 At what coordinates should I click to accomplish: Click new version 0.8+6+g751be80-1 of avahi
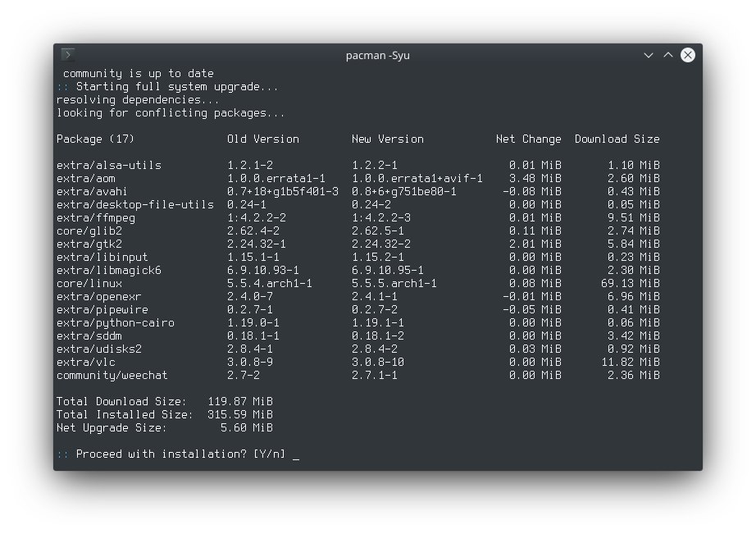tap(404, 191)
